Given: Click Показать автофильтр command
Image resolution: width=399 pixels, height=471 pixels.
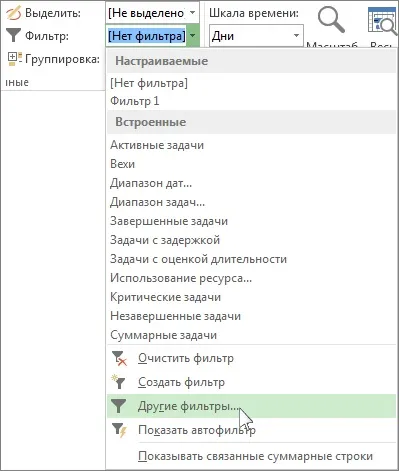Looking at the screenshot, I should click(251, 430).
